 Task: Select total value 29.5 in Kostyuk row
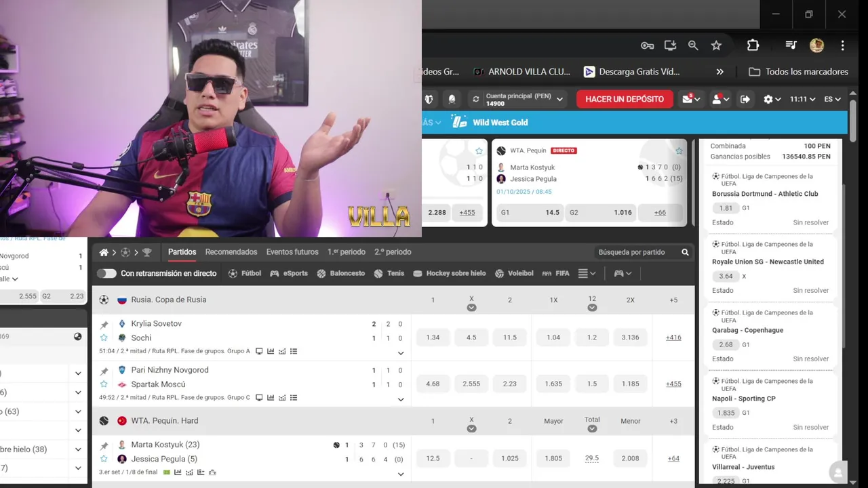click(x=592, y=458)
